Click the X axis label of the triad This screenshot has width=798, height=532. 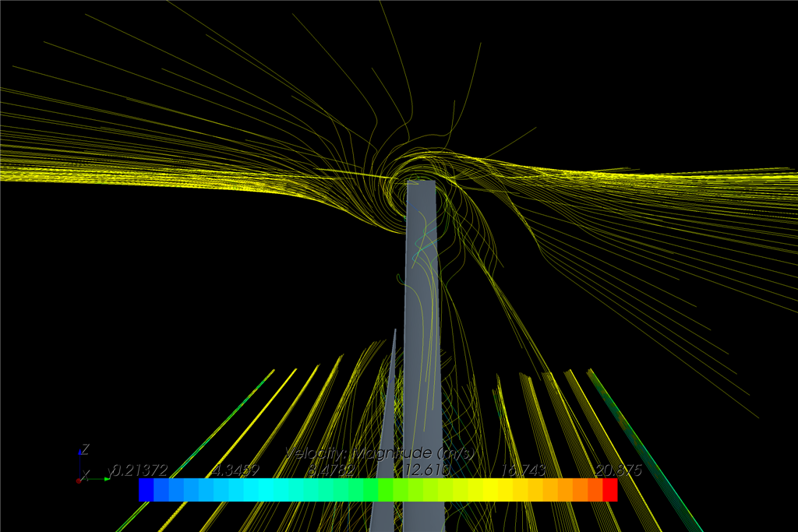pyautogui.click(x=85, y=474)
